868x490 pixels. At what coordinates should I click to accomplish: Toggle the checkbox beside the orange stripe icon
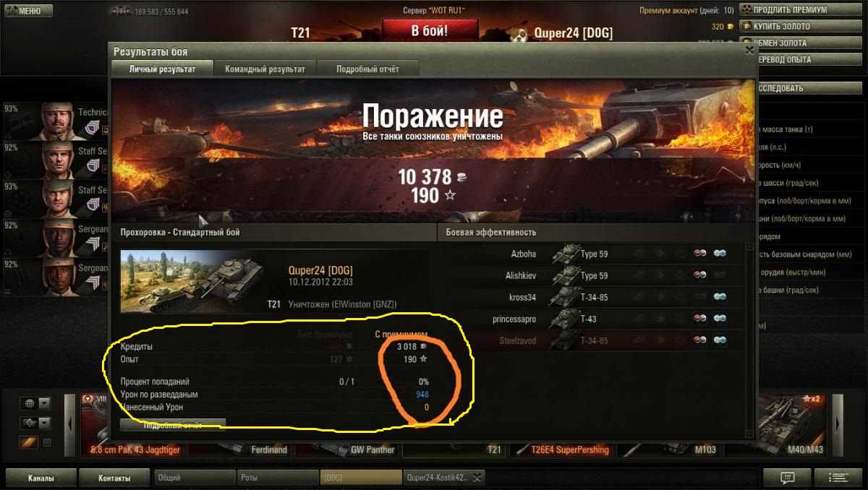click(x=48, y=442)
